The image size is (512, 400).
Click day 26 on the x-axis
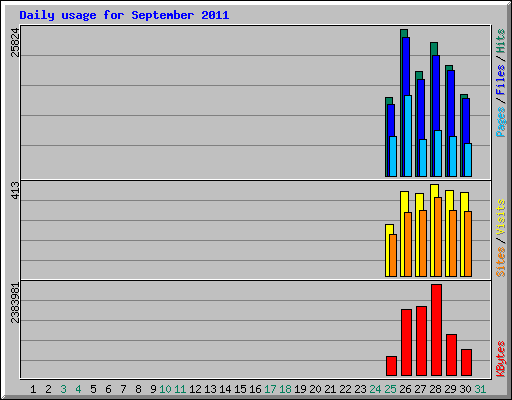click(405, 389)
